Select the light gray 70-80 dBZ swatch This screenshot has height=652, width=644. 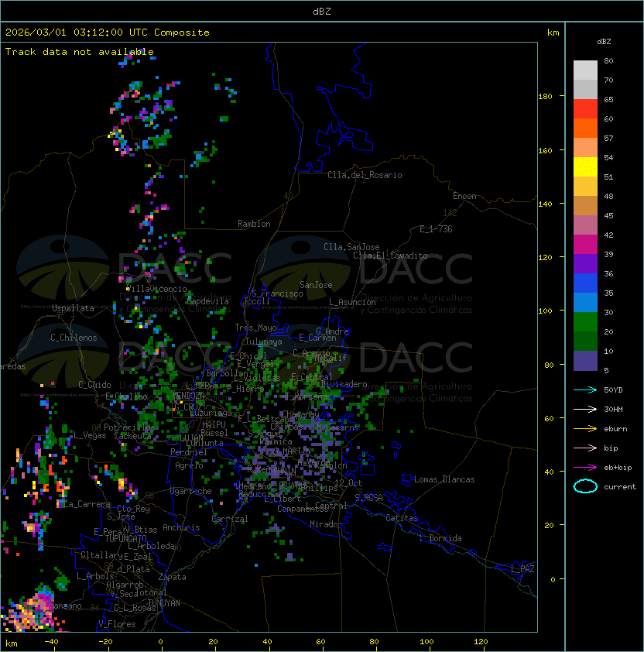[x=585, y=70]
